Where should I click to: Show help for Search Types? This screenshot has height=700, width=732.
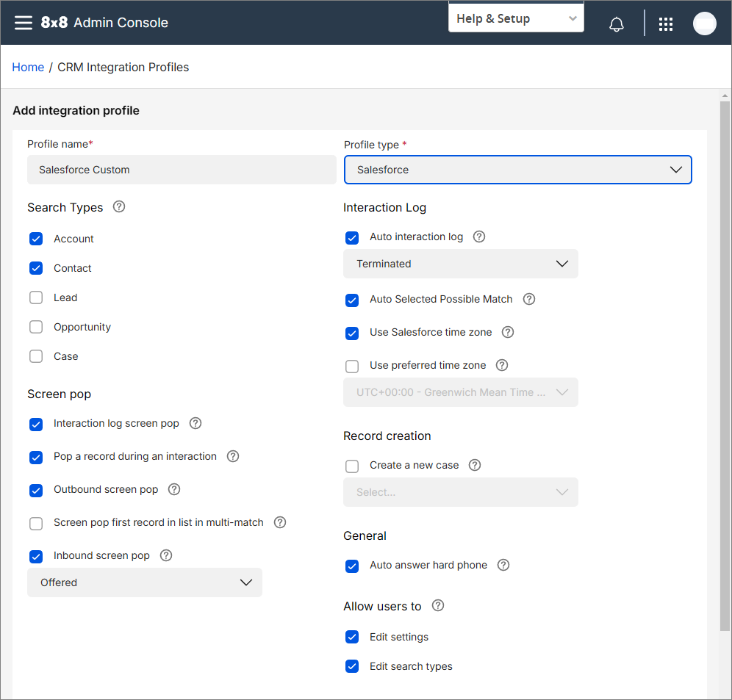click(119, 206)
